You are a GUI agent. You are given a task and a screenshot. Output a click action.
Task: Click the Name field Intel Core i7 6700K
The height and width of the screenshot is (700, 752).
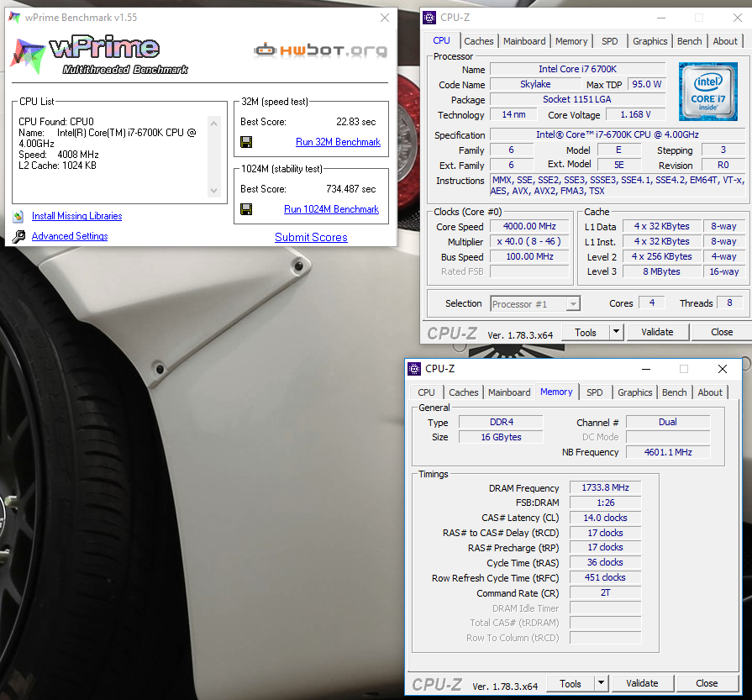577,69
